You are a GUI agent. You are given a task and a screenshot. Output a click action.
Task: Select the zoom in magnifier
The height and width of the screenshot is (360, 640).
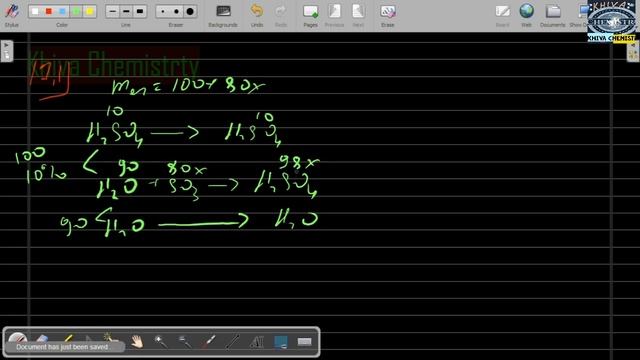point(161,341)
